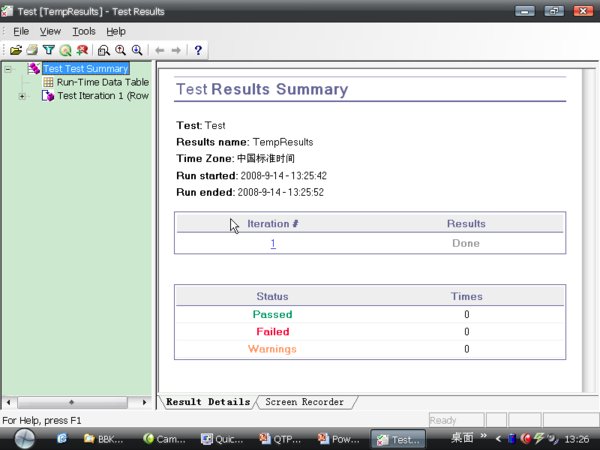The width and height of the screenshot is (600, 450).
Task: Click the green lightning-bolt tray icon
Action: point(539,439)
